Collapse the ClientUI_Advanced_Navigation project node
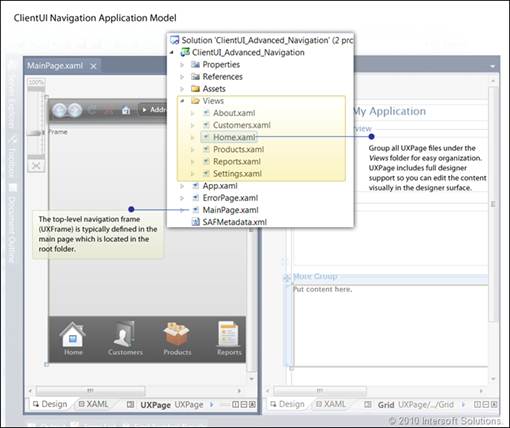 pyautogui.click(x=172, y=52)
